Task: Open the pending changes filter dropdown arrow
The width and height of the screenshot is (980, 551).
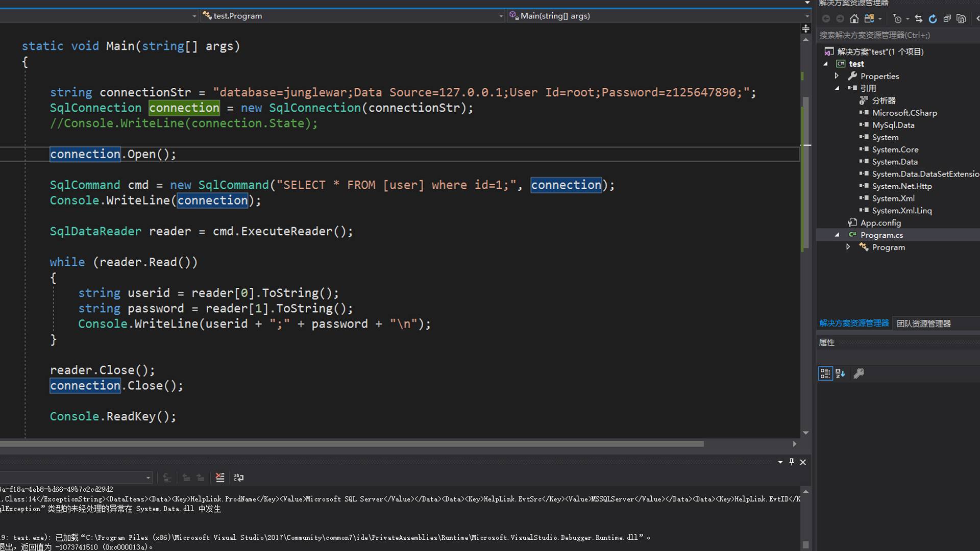Action: click(908, 19)
